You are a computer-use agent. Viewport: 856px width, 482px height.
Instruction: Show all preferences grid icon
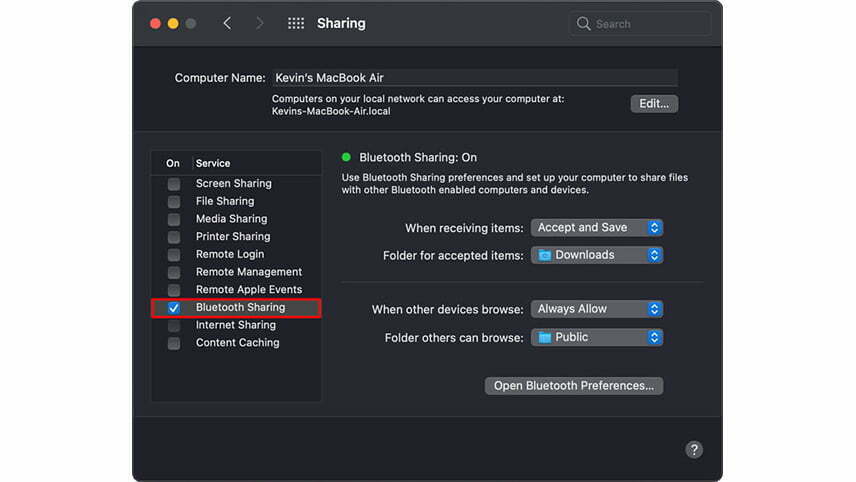click(296, 23)
